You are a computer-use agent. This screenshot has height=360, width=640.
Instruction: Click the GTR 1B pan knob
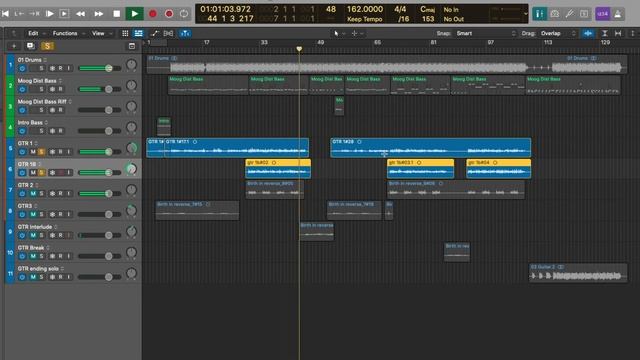[x=131, y=169]
